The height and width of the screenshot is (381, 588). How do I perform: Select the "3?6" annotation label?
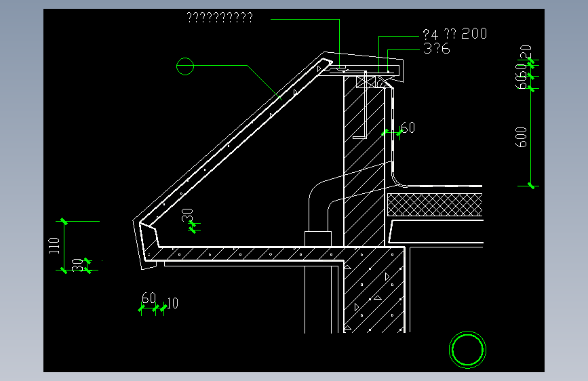[x=437, y=49]
